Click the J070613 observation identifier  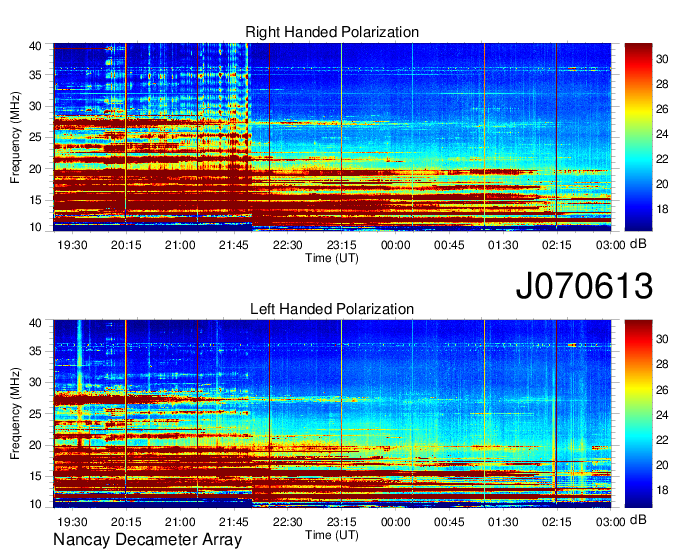(x=584, y=285)
